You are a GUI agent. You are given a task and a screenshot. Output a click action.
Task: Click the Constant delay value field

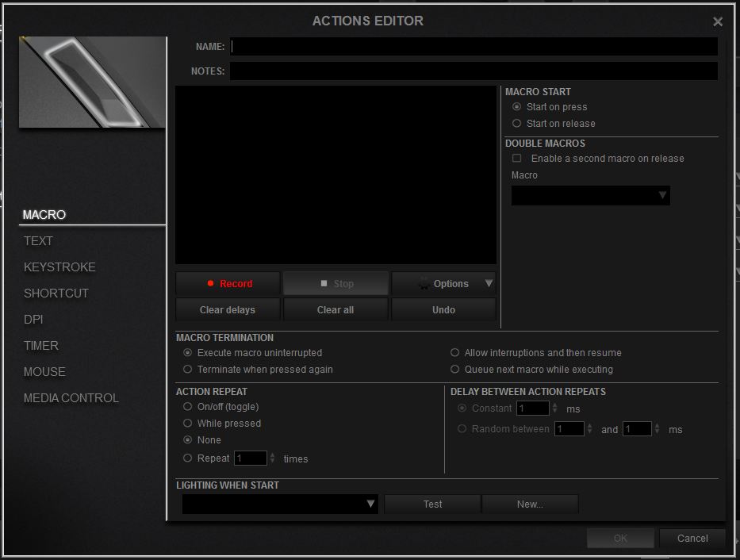pos(533,408)
